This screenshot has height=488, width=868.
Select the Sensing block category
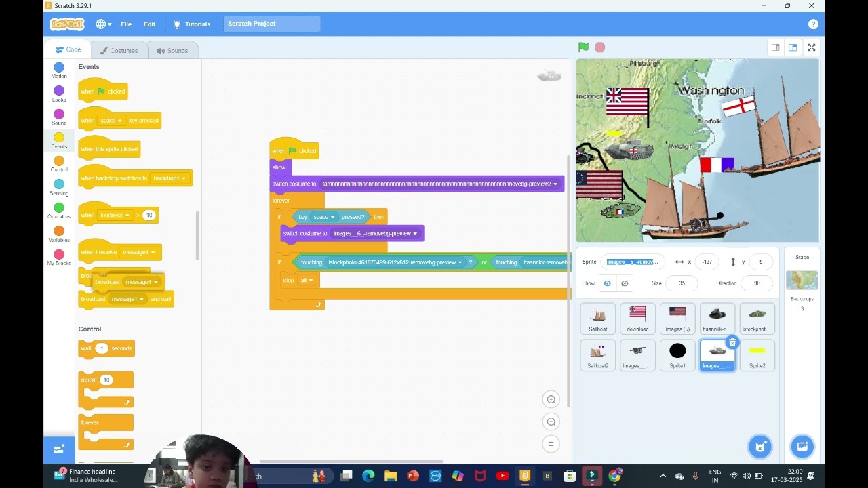click(x=59, y=188)
